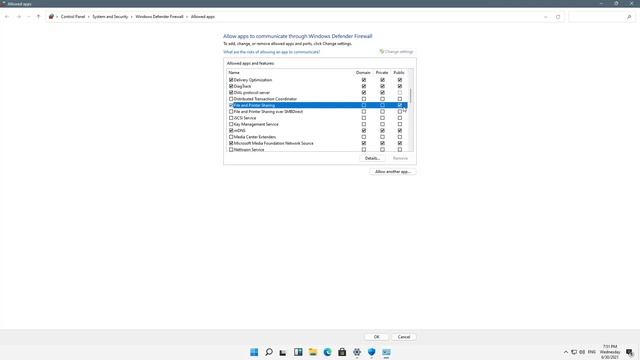
Task: Expand chevron after System and Security breadcrumb
Action: pyautogui.click(x=131, y=17)
